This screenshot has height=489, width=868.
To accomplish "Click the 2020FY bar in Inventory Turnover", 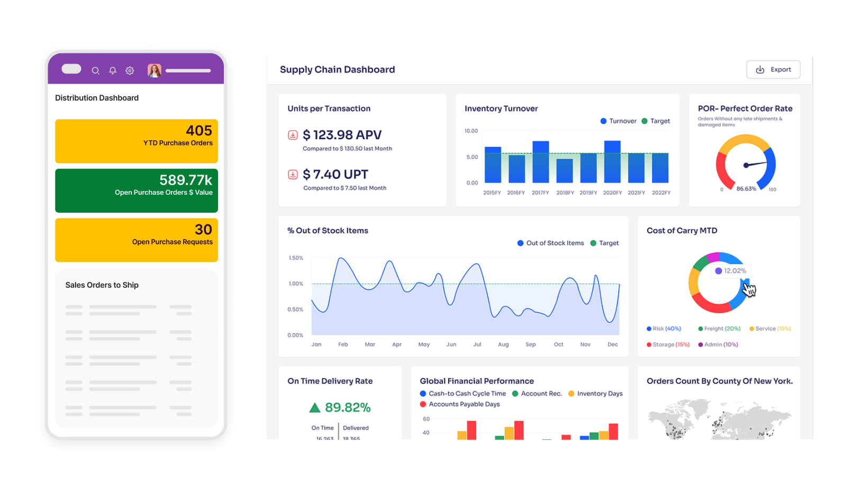I will pyautogui.click(x=612, y=162).
